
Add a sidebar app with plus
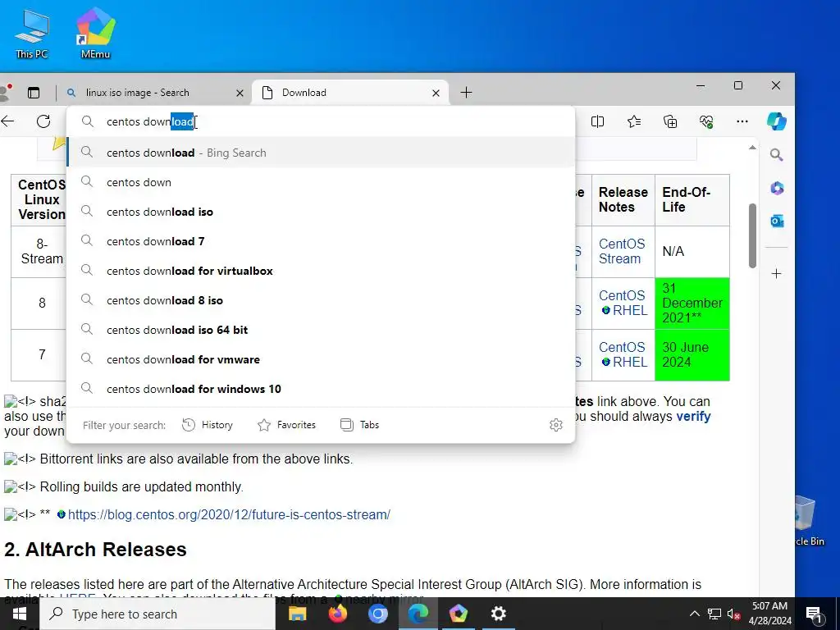coord(776,274)
